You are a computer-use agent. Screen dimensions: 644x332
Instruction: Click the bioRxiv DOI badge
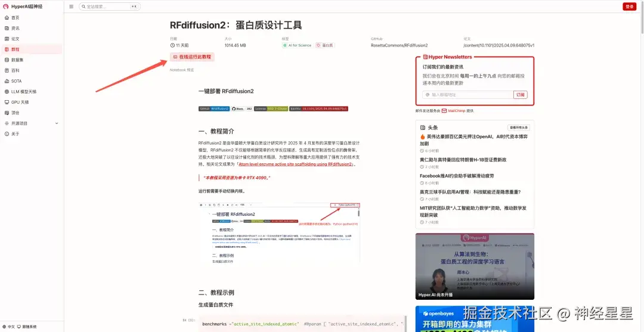(318, 108)
